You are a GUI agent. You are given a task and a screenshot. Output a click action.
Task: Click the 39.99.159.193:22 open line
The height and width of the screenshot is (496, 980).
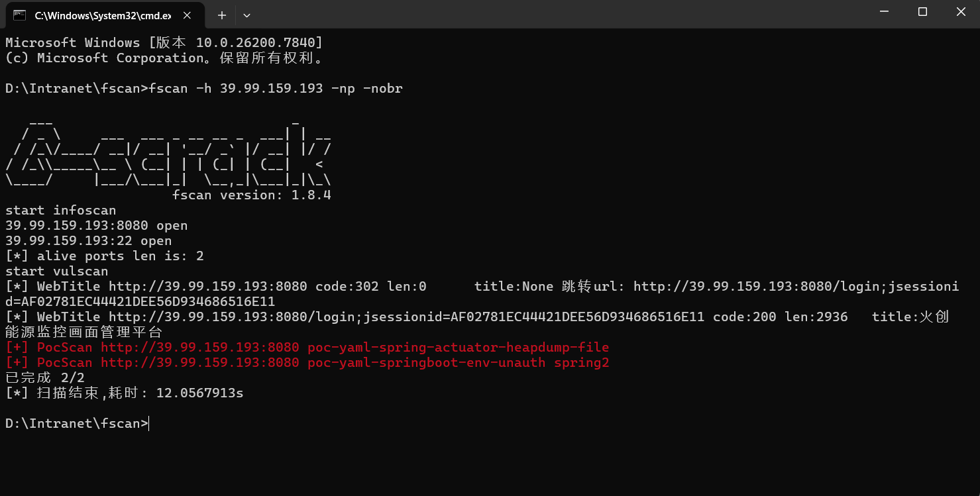click(88, 241)
